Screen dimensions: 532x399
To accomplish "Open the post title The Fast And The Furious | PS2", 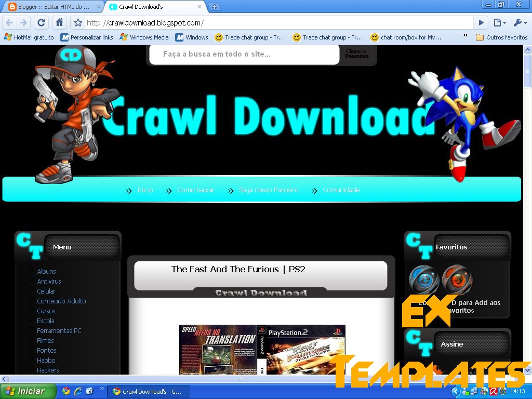I will [238, 270].
